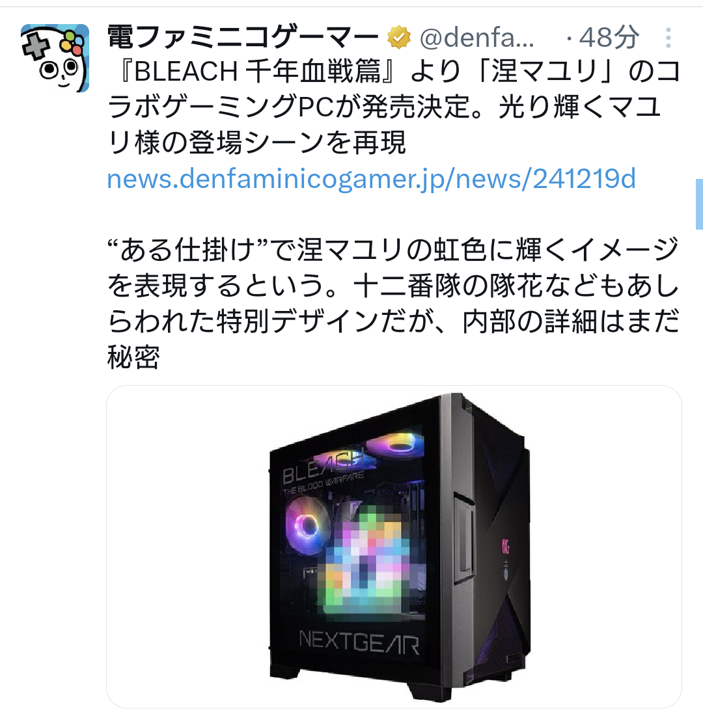Click the NEXTGEAR logo on the PC case
Image resolution: width=703 pixels, height=728 pixels.
point(359,642)
